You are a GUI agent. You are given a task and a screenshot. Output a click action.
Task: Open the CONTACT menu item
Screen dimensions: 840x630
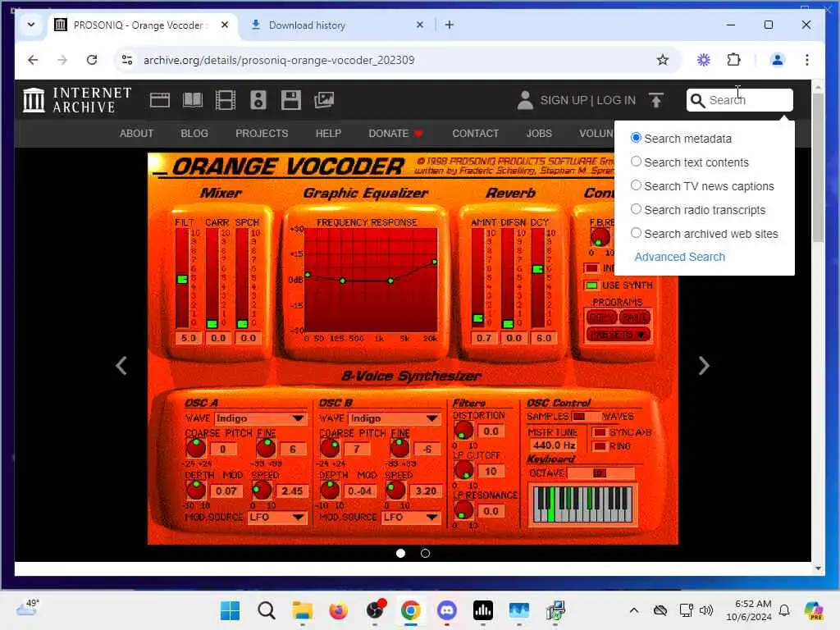(x=475, y=134)
